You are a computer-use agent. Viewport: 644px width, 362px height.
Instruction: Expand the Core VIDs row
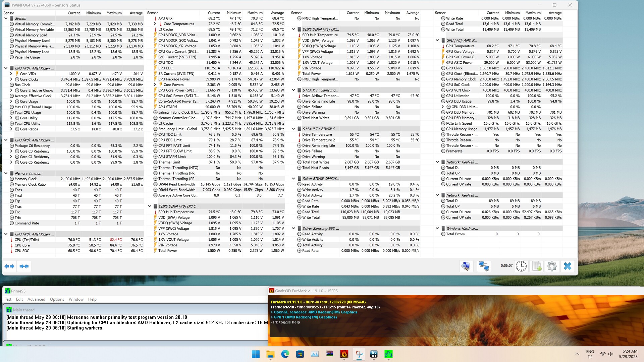click(x=11, y=74)
